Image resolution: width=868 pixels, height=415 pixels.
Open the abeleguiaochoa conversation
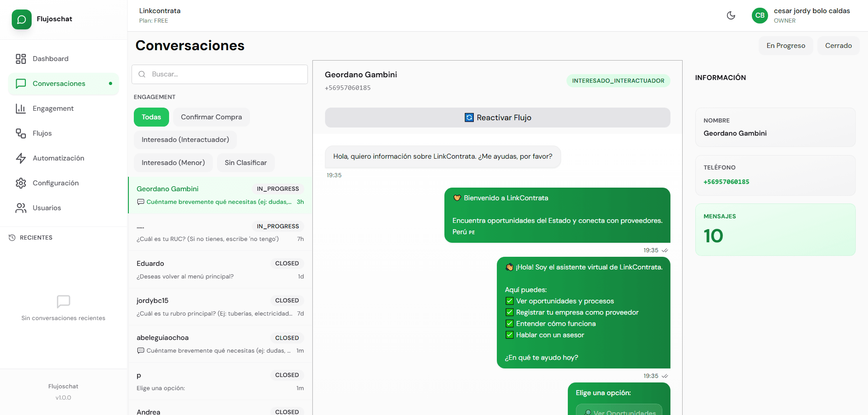(220, 344)
